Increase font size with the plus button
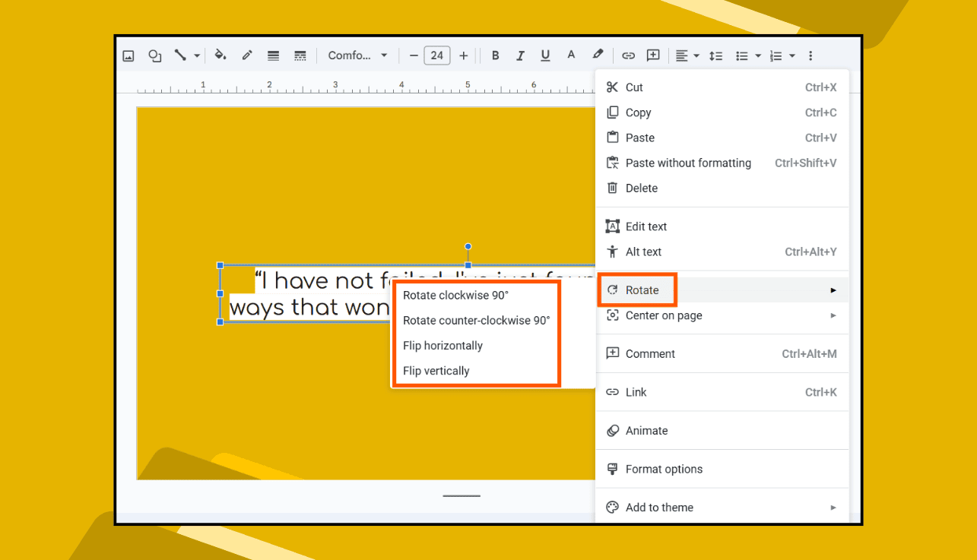This screenshot has width=977, height=560. point(463,55)
